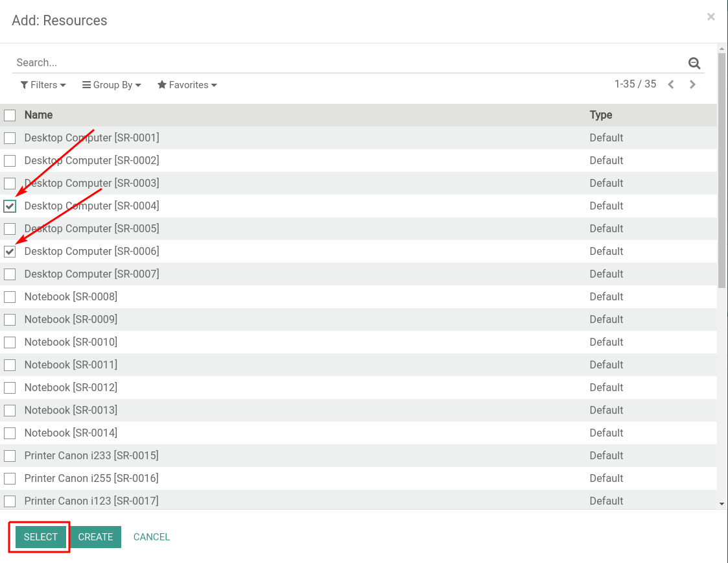
Task: Open Desktop Computer [SR-0001] row name
Action: pyautogui.click(x=91, y=138)
